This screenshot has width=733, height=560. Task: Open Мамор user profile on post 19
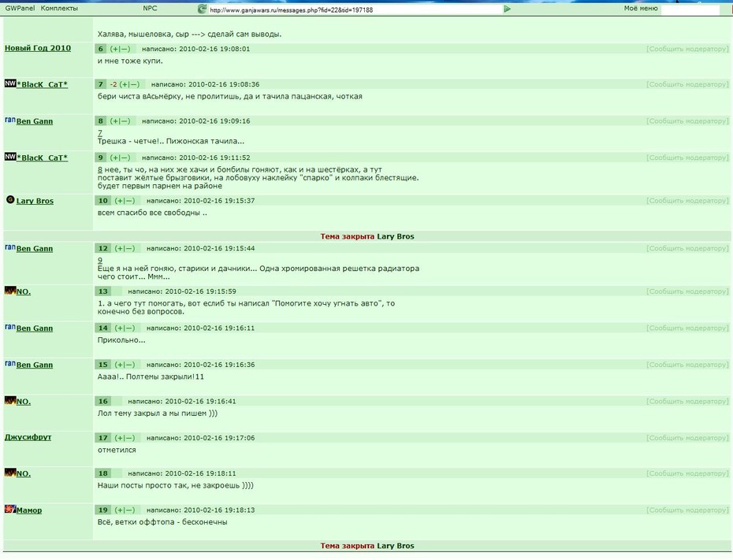click(x=29, y=510)
